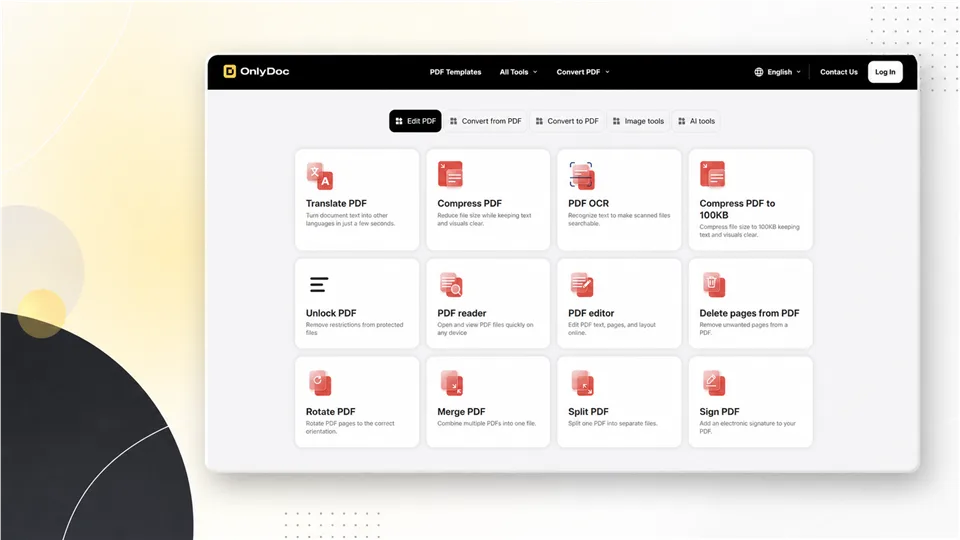Viewport: 960px width, 540px height.
Task: Click the OnlyDoc logo icon
Action: (x=230, y=72)
